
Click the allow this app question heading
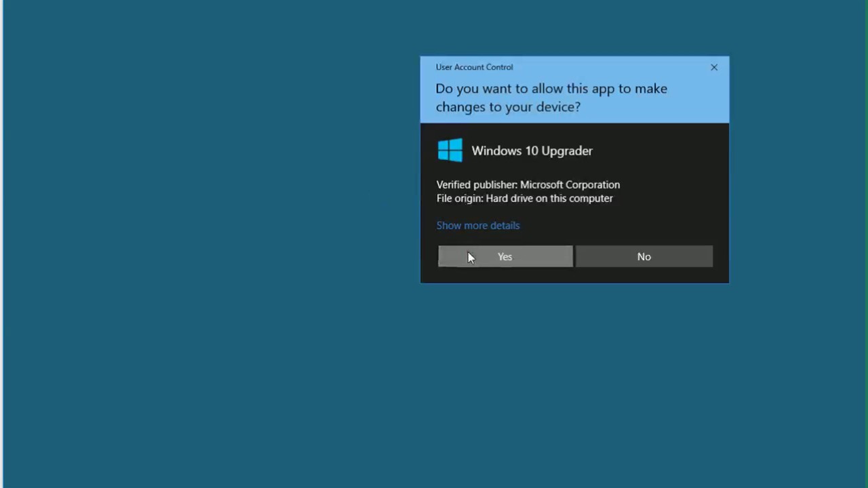tap(551, 98)
